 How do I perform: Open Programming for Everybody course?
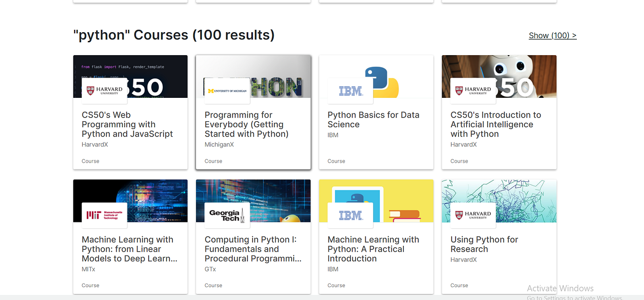(x=246, y=124)
